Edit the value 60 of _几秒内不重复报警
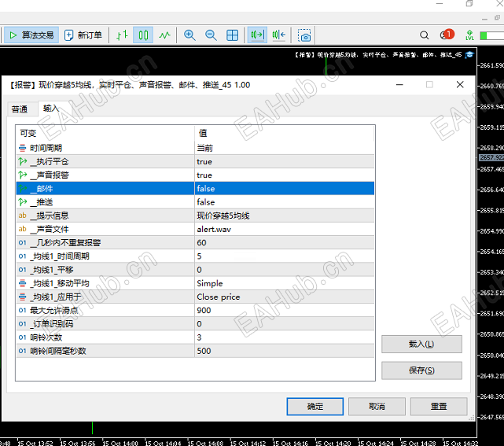Viewport: 504px width, 446px height. tap(285, 242)
